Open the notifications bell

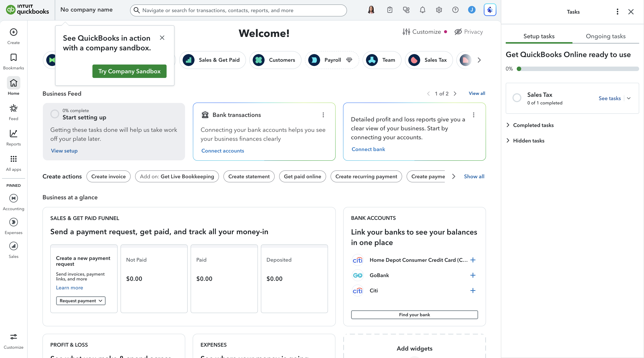pyautogui.click(x=422, y=10)
